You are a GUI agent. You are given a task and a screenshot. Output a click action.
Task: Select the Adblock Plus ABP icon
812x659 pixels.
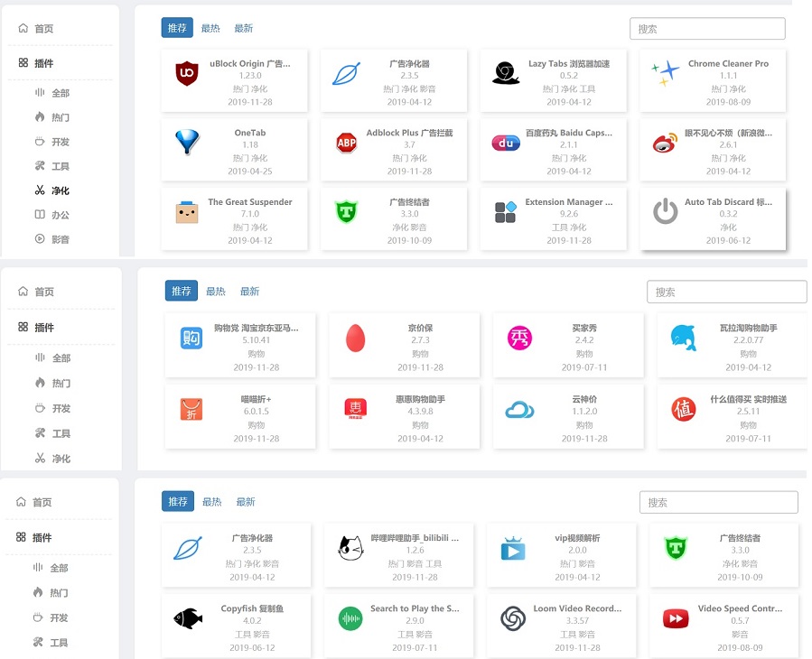click(346, 142)
